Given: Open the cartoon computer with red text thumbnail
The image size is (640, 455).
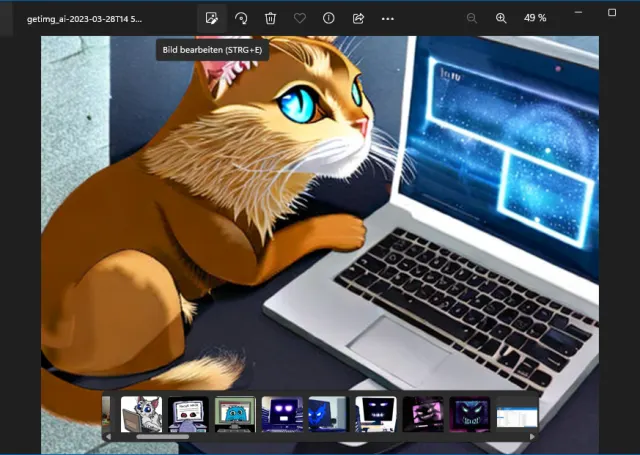Looking at the screenshot, I should click(188, 414).
